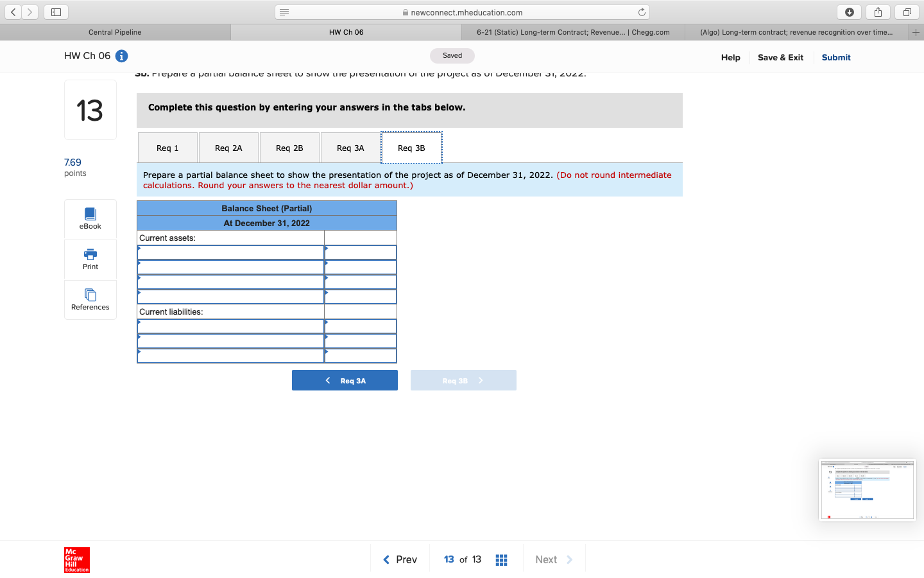Open the eBook panel
Viewport: 924px width, 578px height.
(90, 218)
